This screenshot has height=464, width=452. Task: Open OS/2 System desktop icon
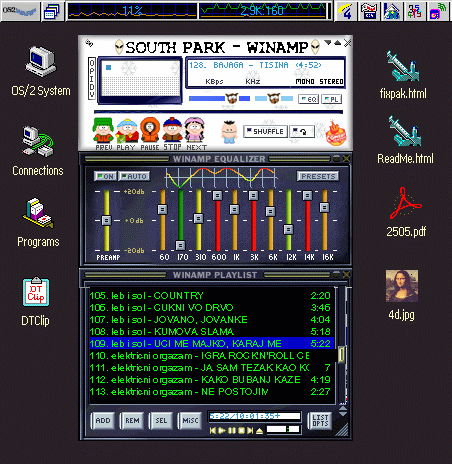(x=41, y=72)
